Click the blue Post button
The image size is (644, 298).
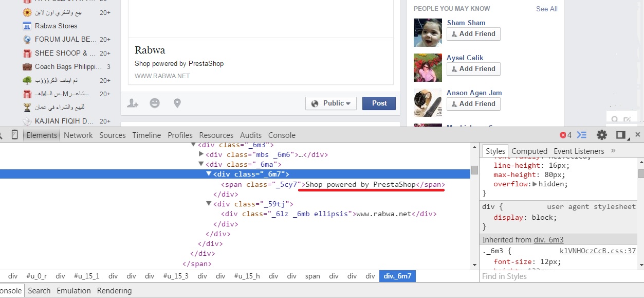[379, 103]
